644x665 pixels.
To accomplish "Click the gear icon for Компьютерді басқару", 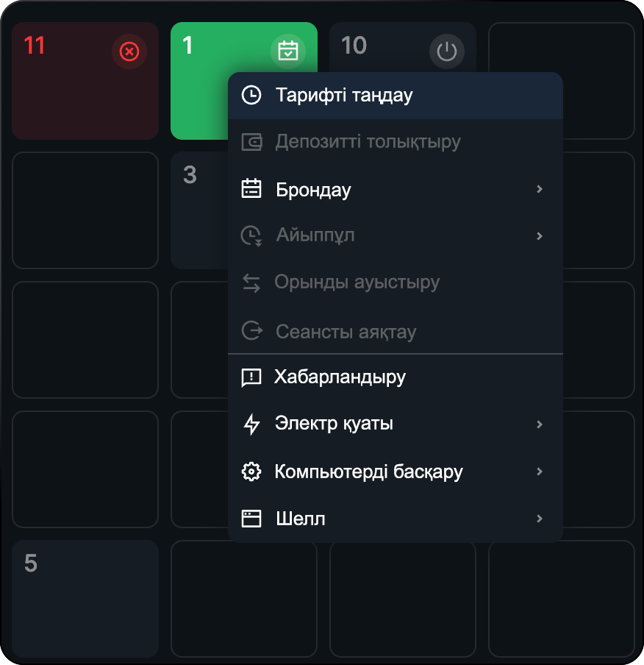I will tap(251, 472).
